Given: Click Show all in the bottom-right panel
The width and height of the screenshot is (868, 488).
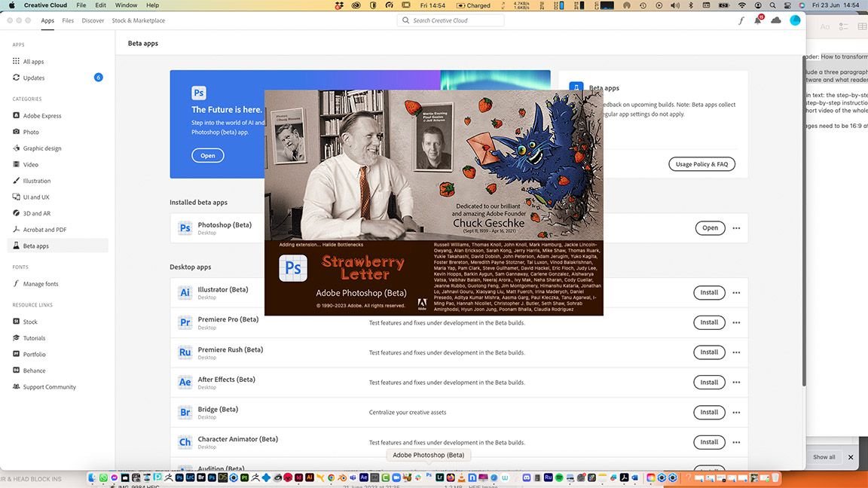Looking at the screenshot, I should pos(824,456).
